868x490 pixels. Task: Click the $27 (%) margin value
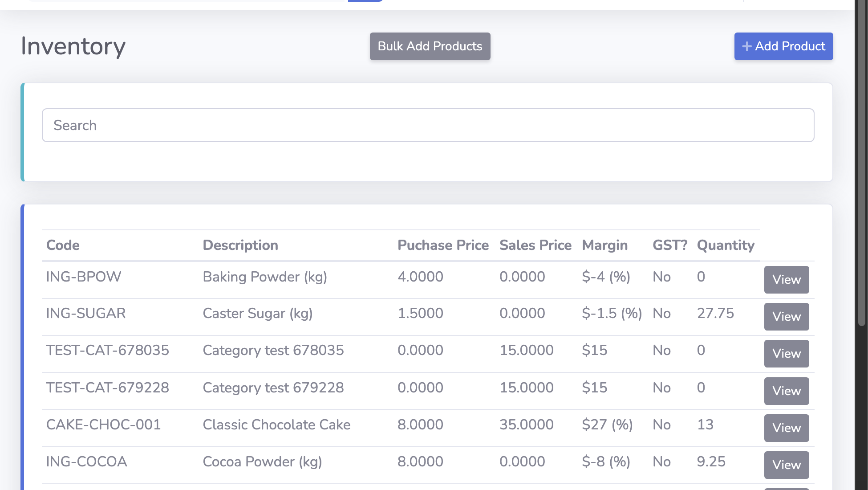click(607, 425)
